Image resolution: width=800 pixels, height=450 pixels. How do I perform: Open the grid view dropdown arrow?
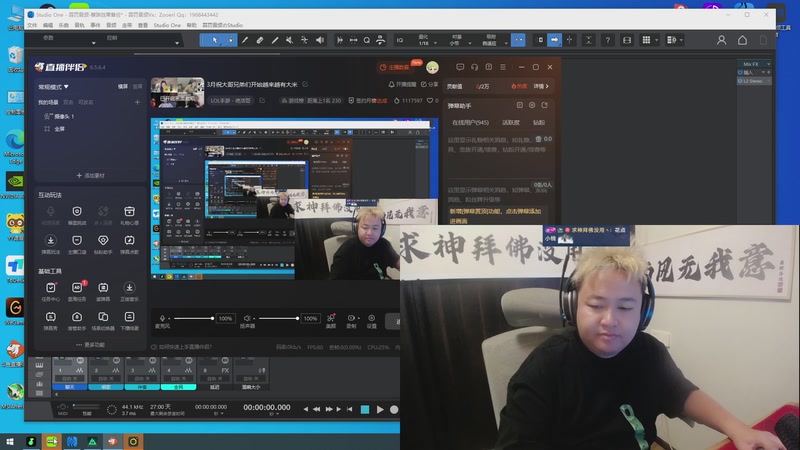coord(657,40)
